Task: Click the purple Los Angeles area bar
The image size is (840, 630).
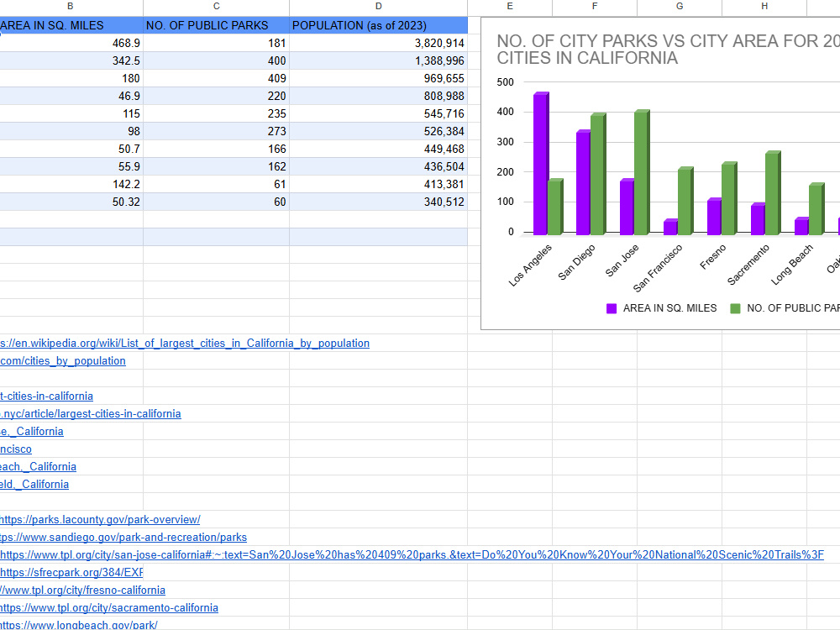Action: point(540,164)
